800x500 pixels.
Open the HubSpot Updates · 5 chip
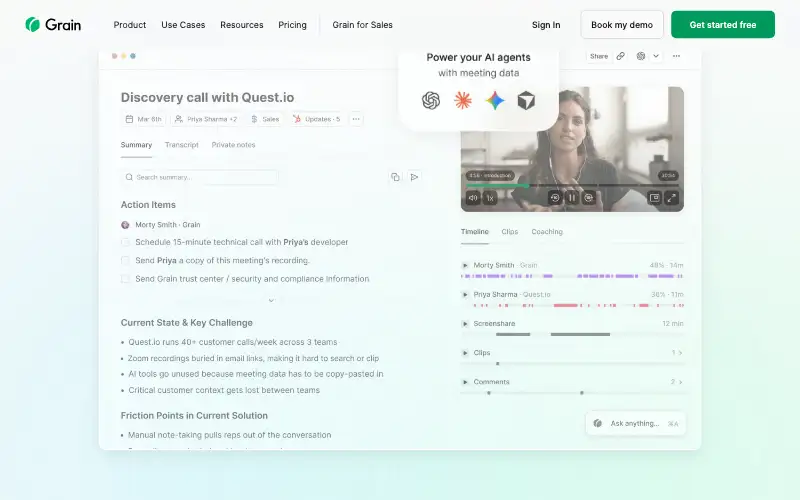316,119
